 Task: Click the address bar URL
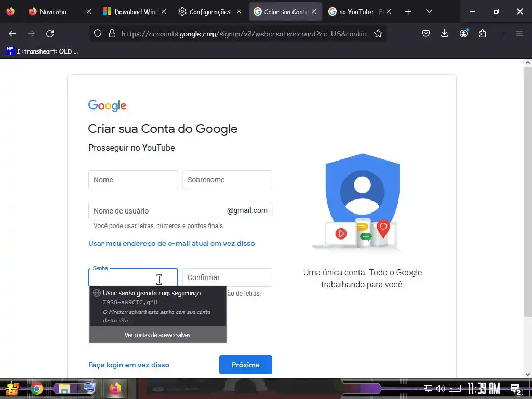click(245, 34)
